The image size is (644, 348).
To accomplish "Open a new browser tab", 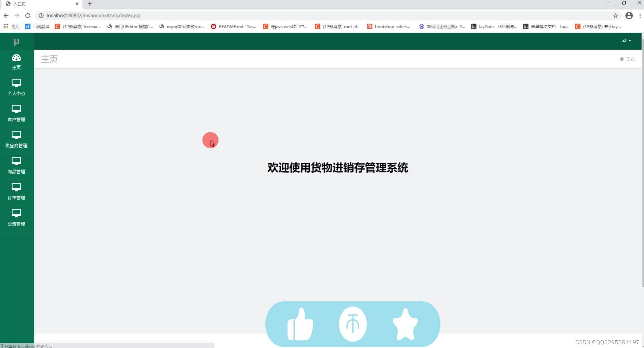I will 90,4.
